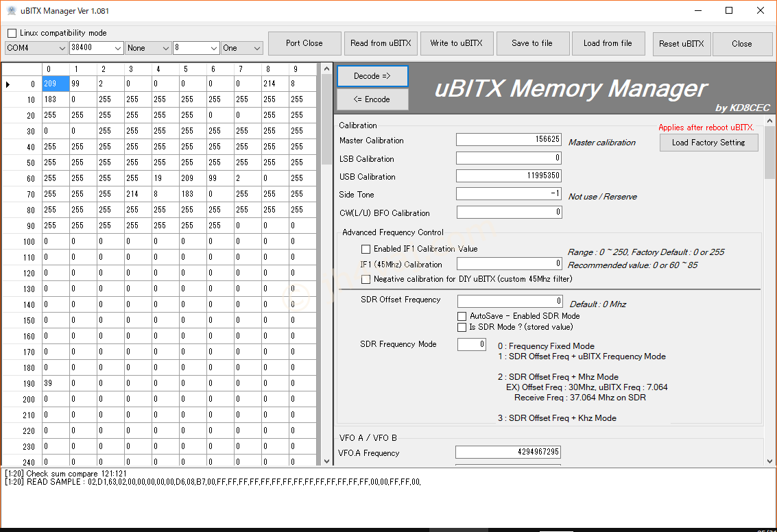This screenshot has height=532, width=777.
Task: Check Negative calibration for DIY uBITX
Action: [x=366, y=280]
